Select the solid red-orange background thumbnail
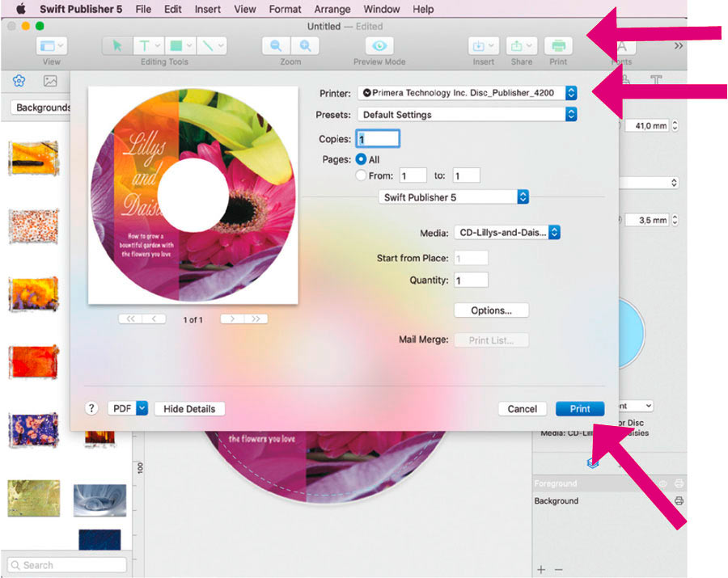Viewport: 728px width, 578px height. click(34, 362)
